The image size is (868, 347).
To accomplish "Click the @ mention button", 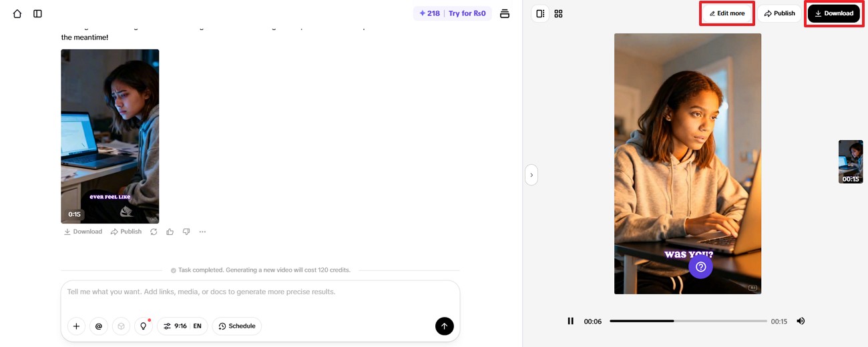I will (x=99, y=326).
